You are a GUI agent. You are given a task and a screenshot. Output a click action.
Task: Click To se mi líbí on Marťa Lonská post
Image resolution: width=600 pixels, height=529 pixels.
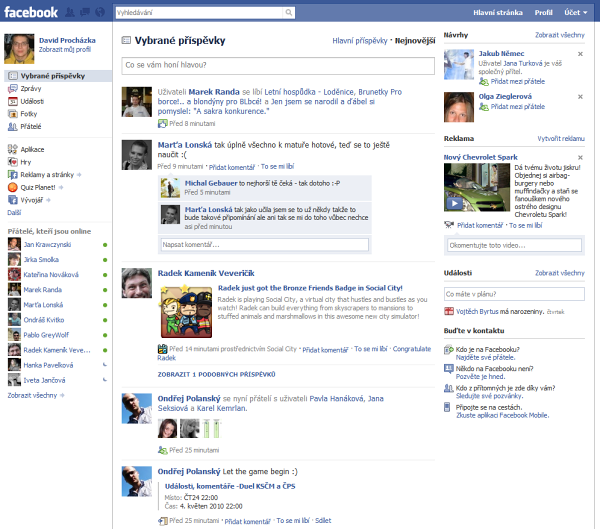coord(277,167)
